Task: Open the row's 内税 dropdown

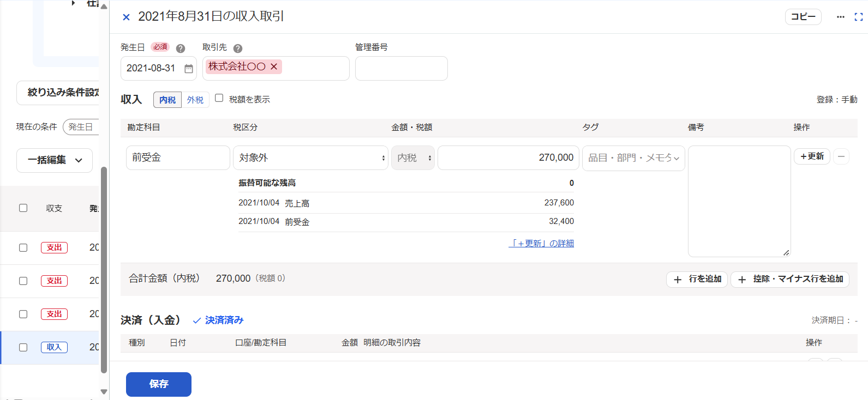Action: point(413,158)
